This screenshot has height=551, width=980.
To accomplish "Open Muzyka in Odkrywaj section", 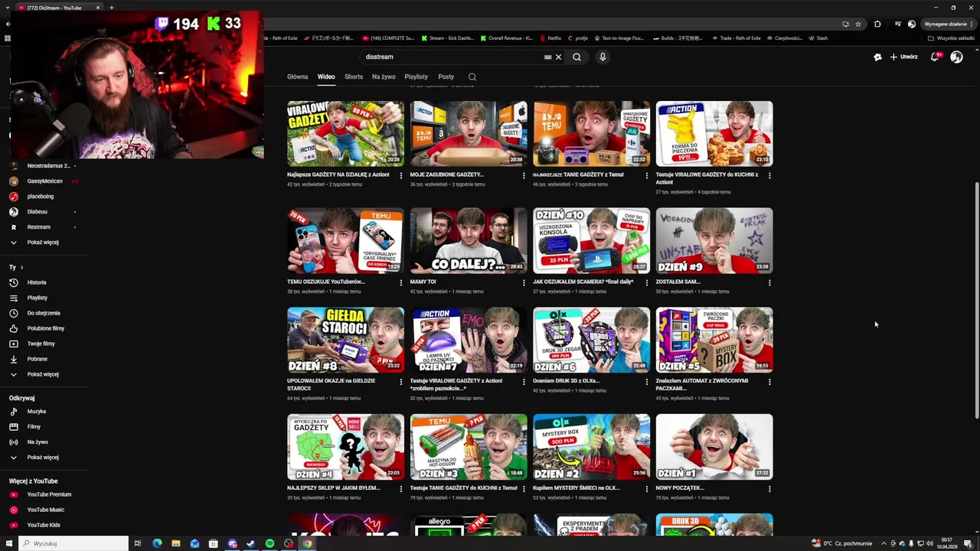I will (37, 412).
